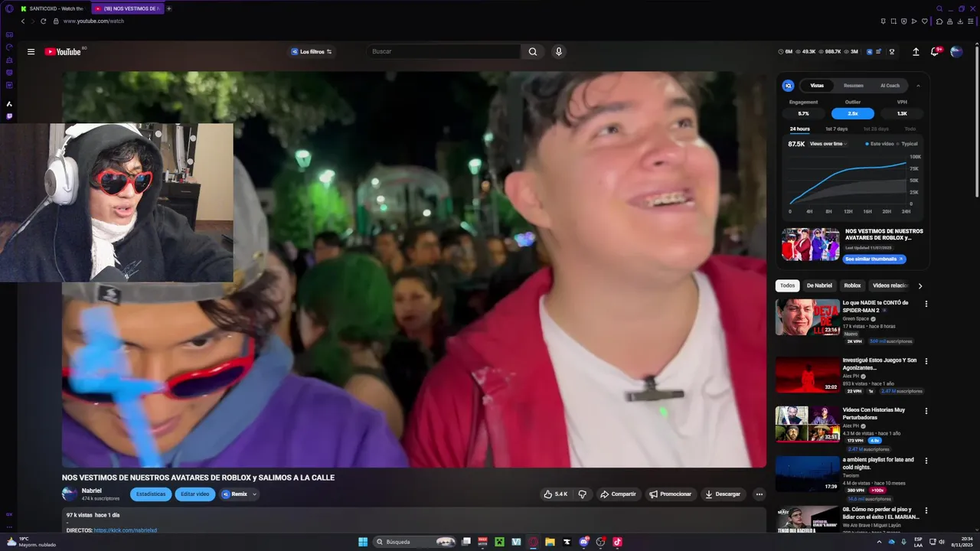The height and width of the screenshot is (551, 980).
Task: Switch to the Resumen tab
Action: pos(853,86)
